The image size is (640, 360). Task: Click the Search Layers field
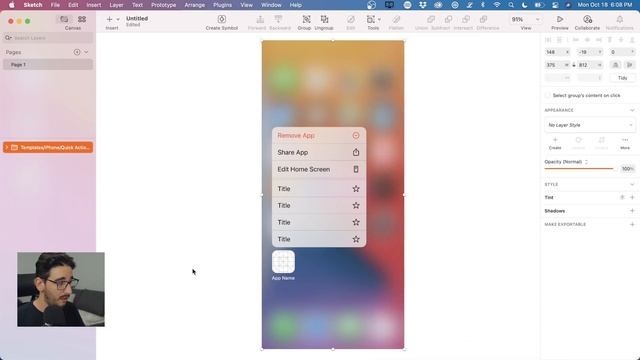[48, 38]
